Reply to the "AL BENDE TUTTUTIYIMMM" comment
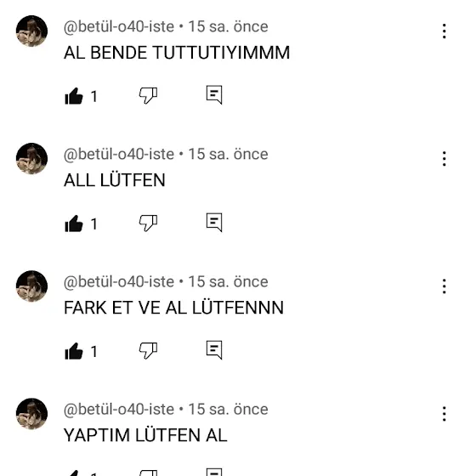Image resolution: width=476 pixels, height=476 pixels. [x=214, y=94]
